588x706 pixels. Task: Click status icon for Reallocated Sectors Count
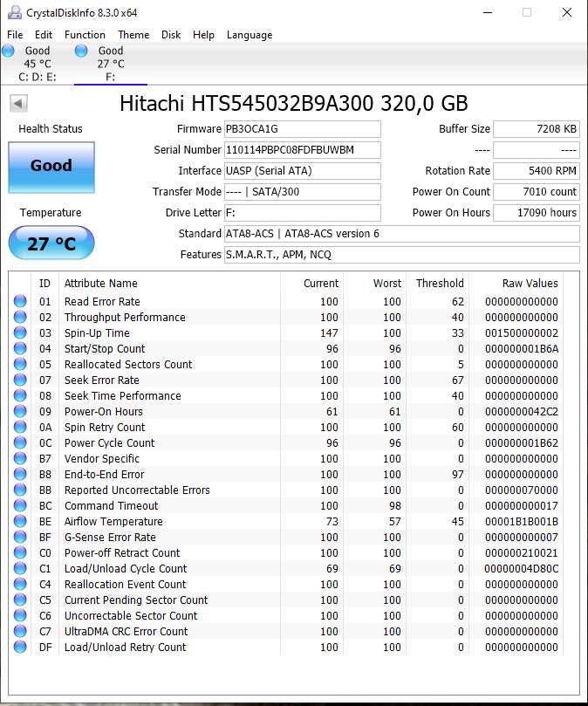pyautogui.click(x=20, y=364)
